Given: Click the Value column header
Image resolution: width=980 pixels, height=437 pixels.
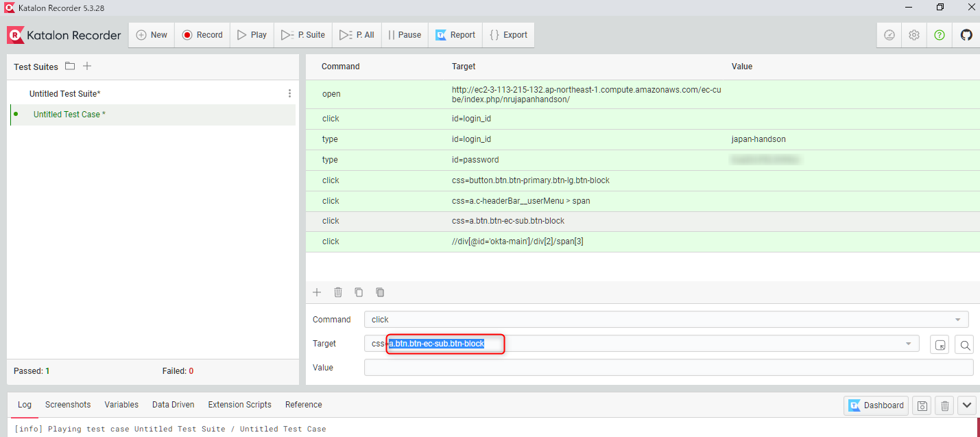Looking at the screenshot, I should (x=742, y=67).
